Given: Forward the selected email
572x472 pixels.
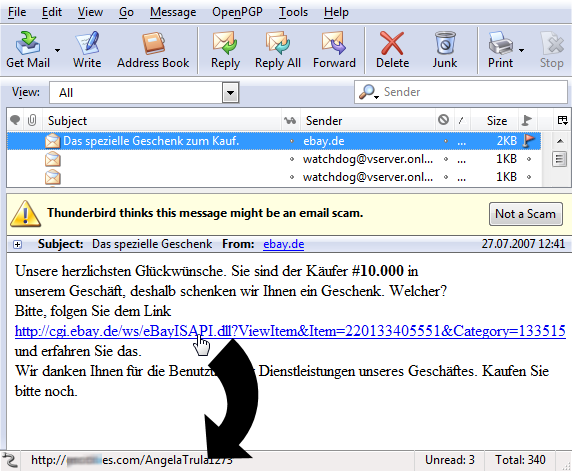Looking at the screenshot, I should tap(334, 50).
